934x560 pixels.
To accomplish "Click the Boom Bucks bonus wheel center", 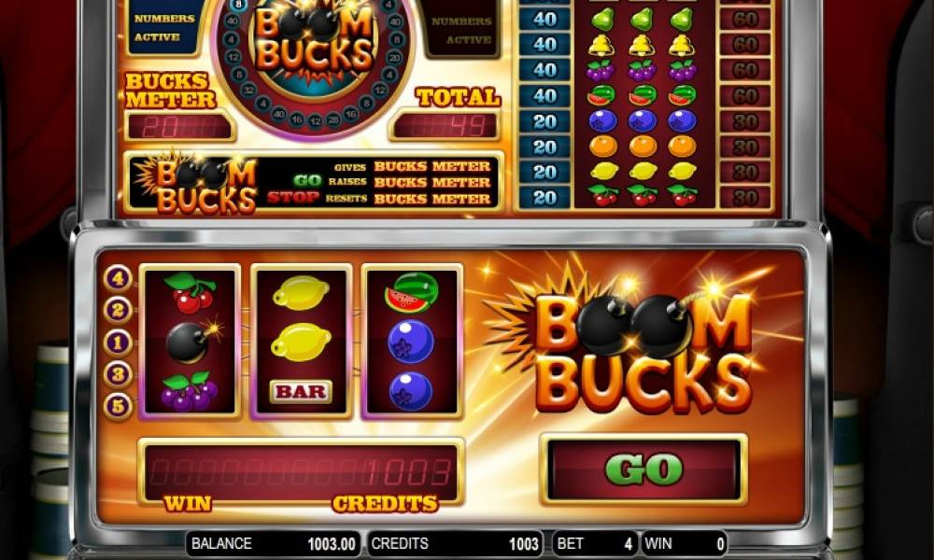I will [314, 45].
